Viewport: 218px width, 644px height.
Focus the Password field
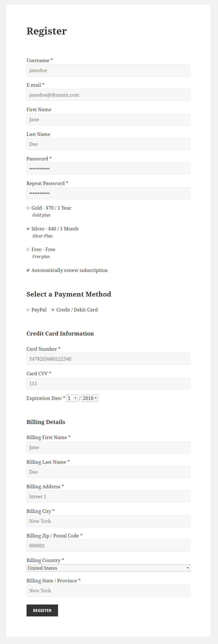click(x=108, y=169)
